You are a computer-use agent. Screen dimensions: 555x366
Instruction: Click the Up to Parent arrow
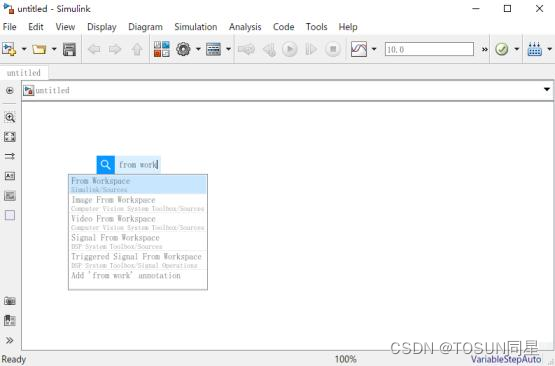pos(137,49)
